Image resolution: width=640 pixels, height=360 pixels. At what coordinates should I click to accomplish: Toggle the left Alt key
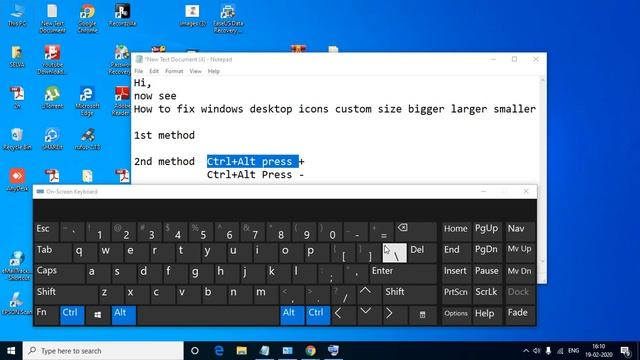[123, 315]
